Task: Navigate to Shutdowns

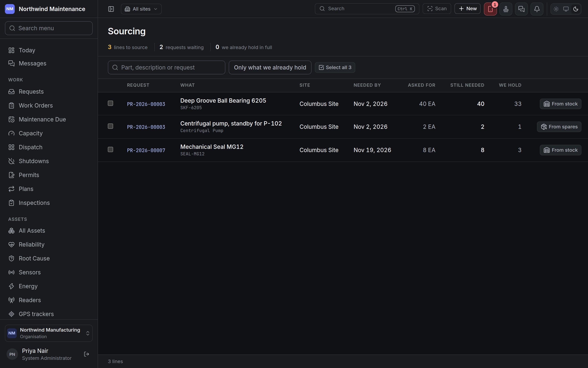Action: coord(49,161)
